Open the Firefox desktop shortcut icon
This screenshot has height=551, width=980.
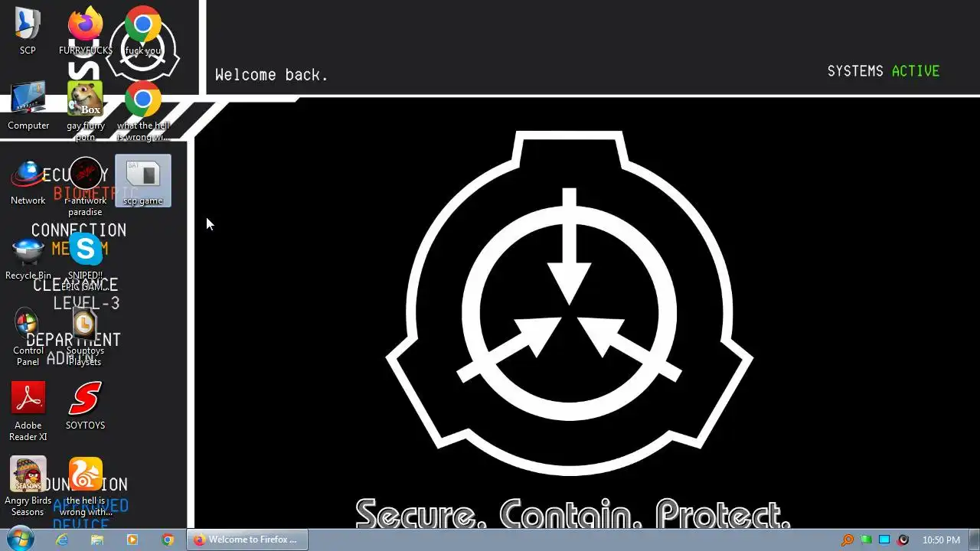(85, 31)
